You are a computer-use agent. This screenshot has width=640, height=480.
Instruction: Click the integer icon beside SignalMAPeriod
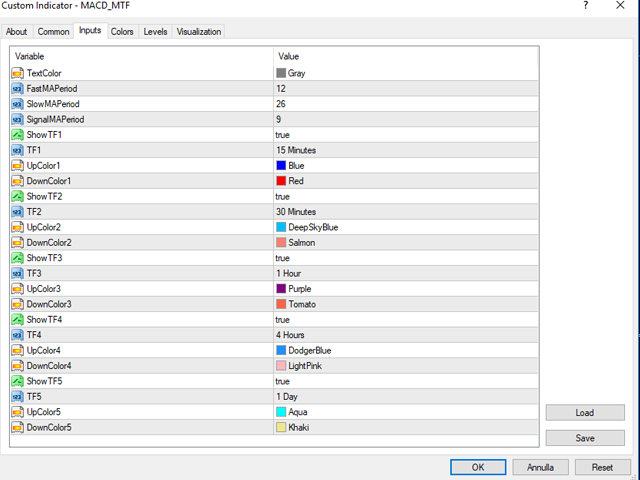18,120
